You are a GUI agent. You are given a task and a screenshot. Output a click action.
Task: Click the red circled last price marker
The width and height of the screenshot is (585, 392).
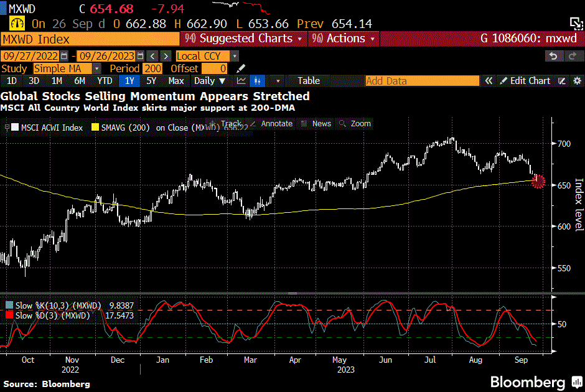[x=538, y=182]
